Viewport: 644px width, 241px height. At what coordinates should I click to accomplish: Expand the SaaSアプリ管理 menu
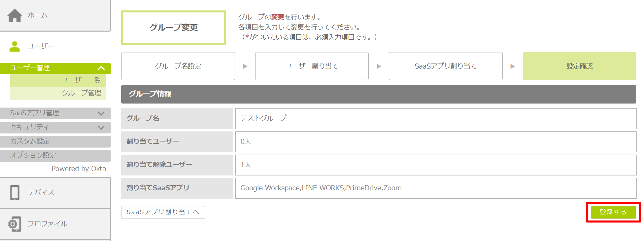click(x=101, y=113)
